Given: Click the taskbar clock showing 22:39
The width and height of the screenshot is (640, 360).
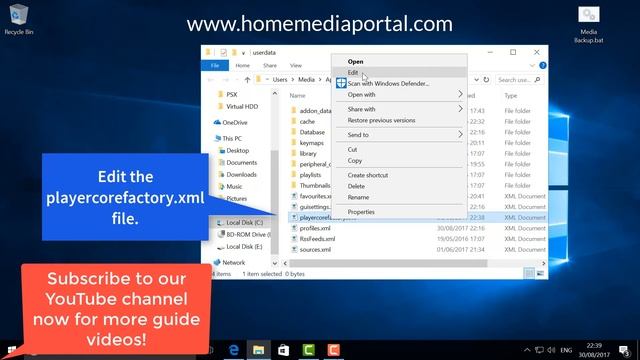Looking at the screenshot, I should tap(594, 350).
